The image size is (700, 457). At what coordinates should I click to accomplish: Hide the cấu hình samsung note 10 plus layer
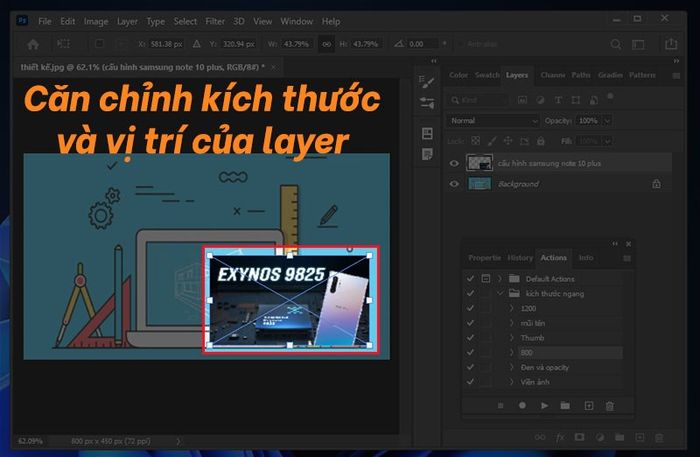click(x=454, y=163)
